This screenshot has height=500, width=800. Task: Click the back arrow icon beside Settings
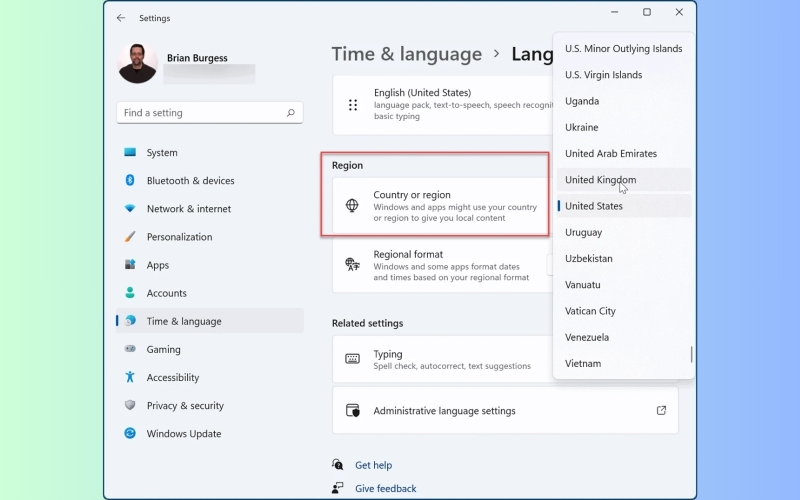click(121, 18)
